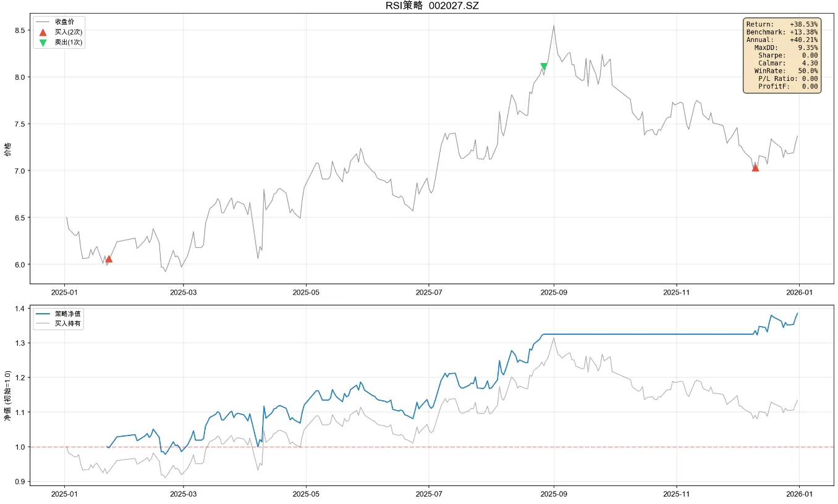
Task: Click the green triangle icon in the legend
Action: (43, 43)
